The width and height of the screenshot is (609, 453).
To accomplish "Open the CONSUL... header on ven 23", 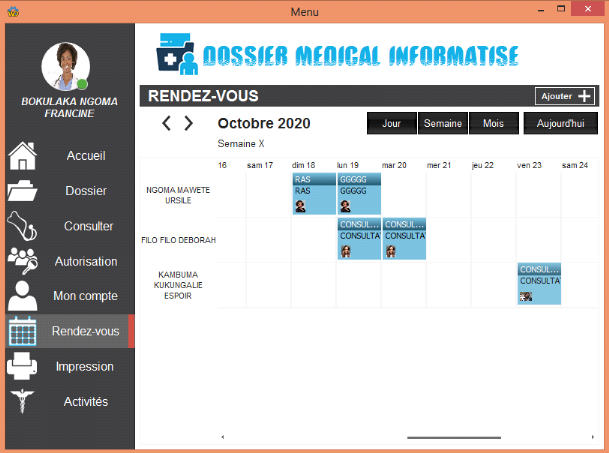I will [539, 269].
